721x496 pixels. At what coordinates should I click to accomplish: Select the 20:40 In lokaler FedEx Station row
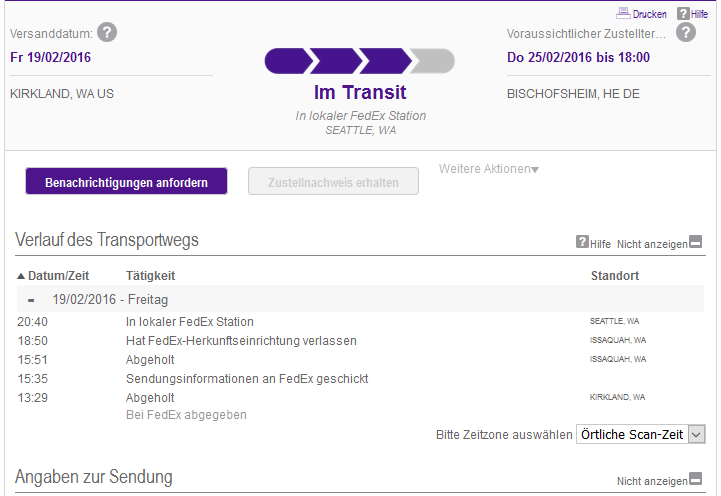[x=360, y=321]
